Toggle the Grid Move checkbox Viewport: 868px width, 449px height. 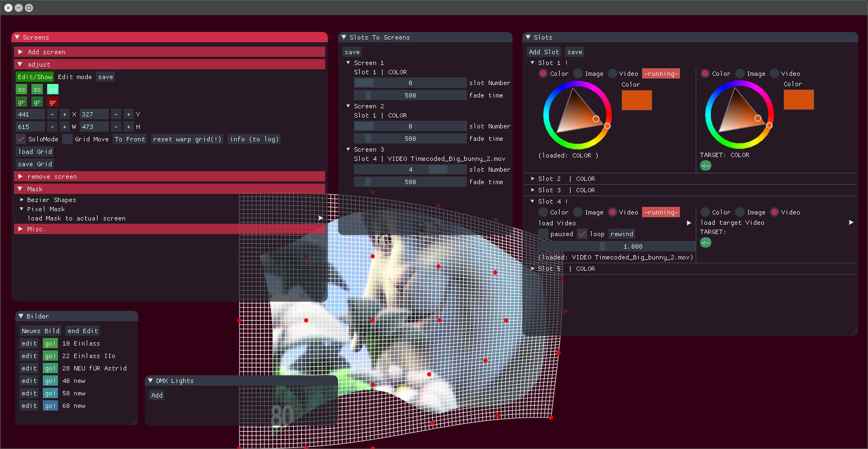click(x=67, y=139)
